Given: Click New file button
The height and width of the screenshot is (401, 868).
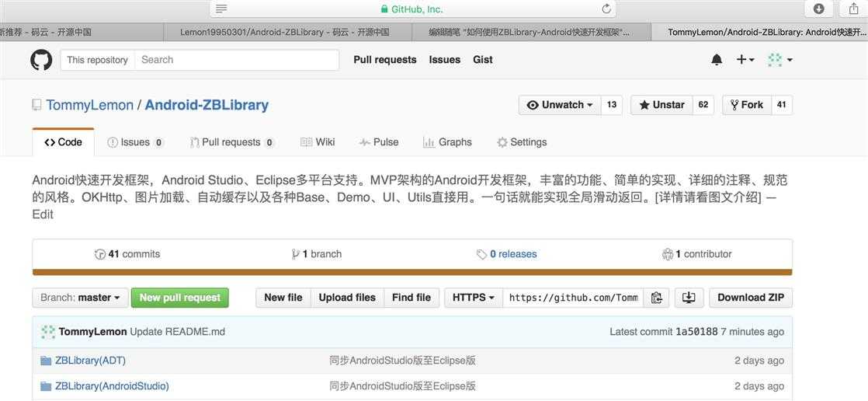Looking at the screenshot, I should (283, 298).
